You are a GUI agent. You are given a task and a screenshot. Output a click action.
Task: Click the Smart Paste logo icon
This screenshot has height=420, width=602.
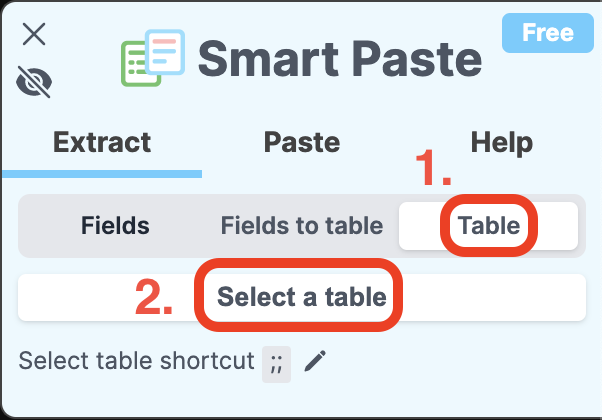pos(153,58)
